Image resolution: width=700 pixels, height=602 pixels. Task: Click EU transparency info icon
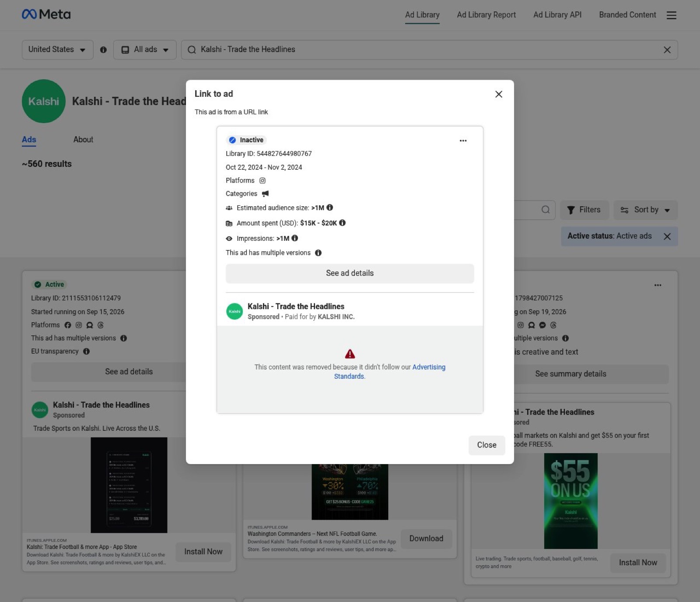[87, 352]
